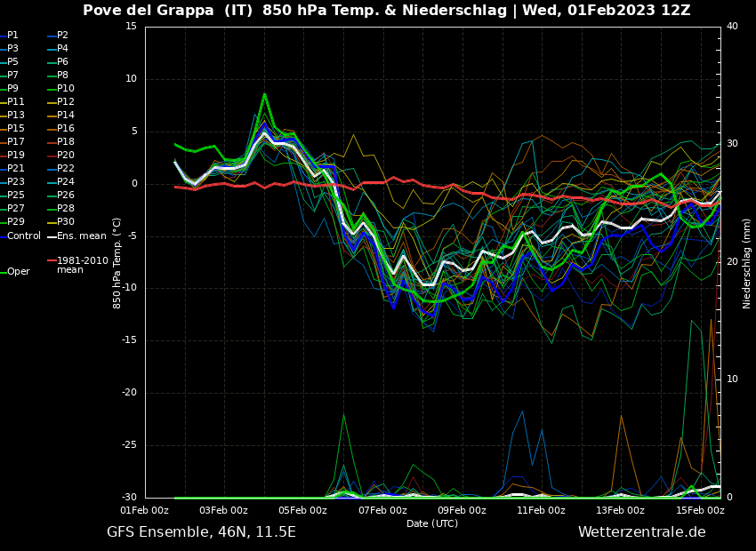Select the P28 legend label
Image resolution: width=756 pixels, height=551 pixels.
pyautogui.click(x=66, y=209)
